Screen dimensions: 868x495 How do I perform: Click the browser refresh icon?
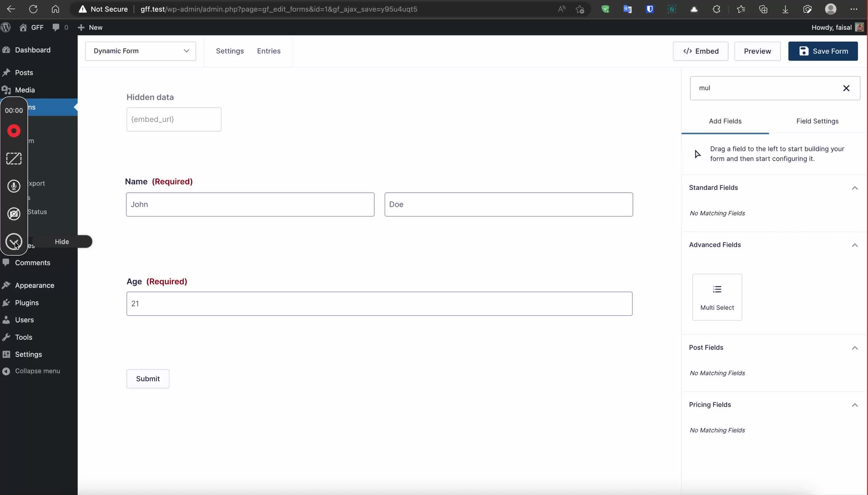[x=33, y=9]
